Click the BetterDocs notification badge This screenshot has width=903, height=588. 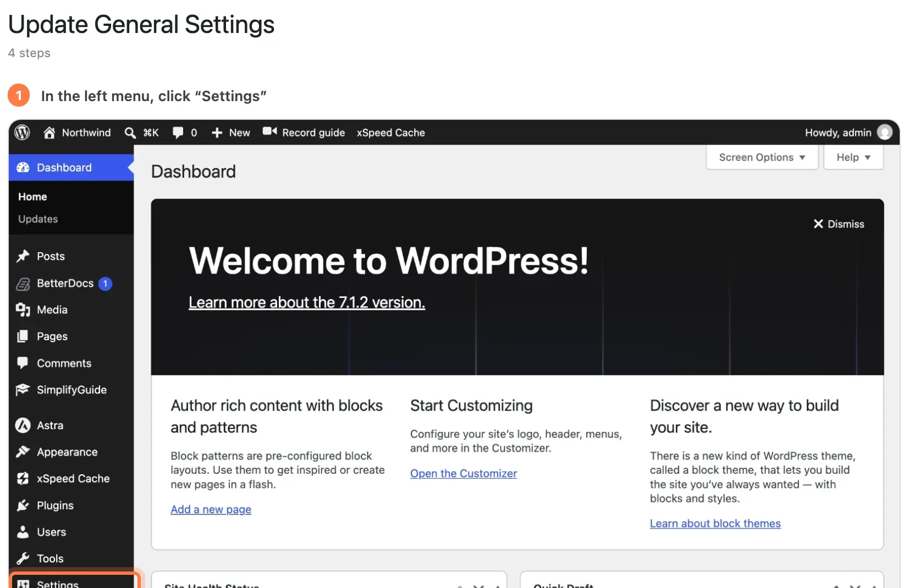pyautogui.click(x=105, y=284)
